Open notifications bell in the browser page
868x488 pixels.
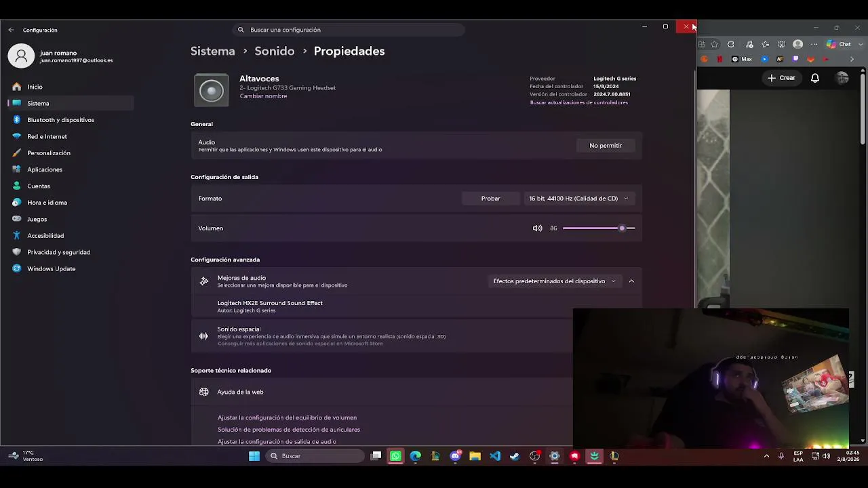click(x=815, y=78)
